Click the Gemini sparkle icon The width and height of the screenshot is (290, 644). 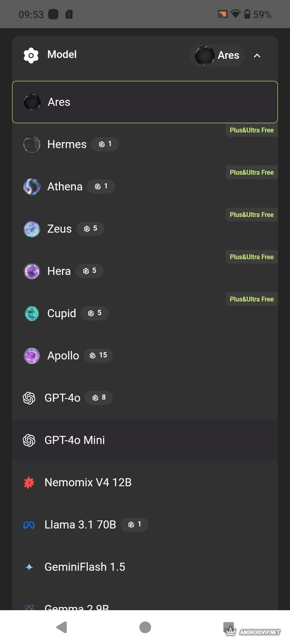click(29, 567)
